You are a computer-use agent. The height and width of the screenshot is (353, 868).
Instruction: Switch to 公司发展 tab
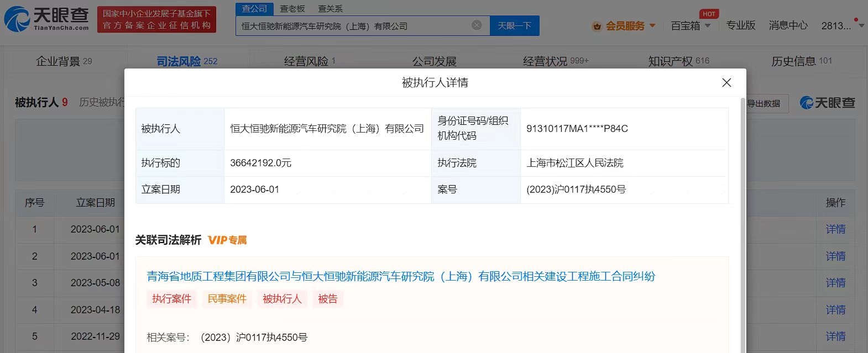435,61
